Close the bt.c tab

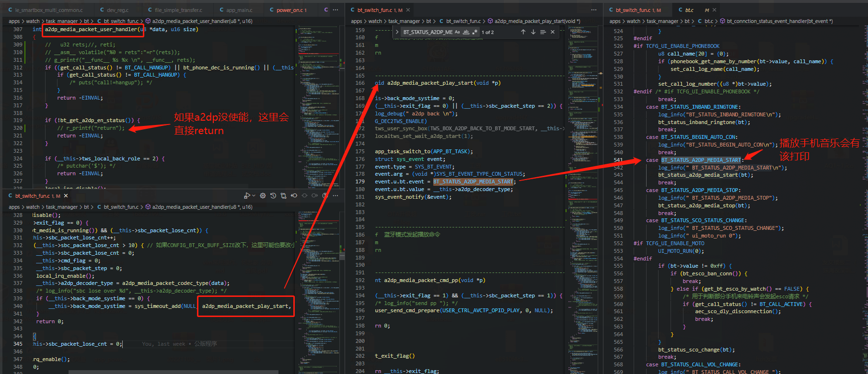[x=715, y=10]
